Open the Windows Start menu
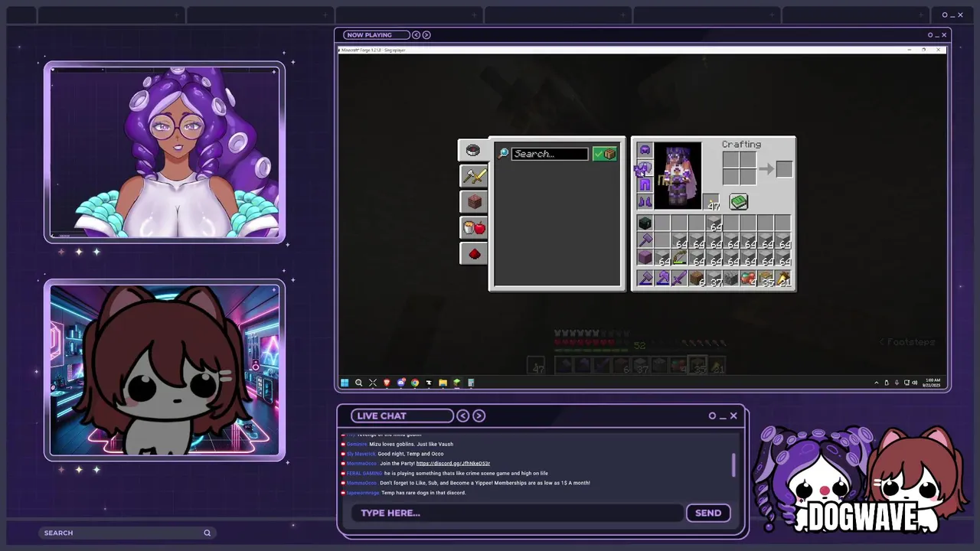The image size is (980, 551). pyautogui.click(x=345, y=383)
